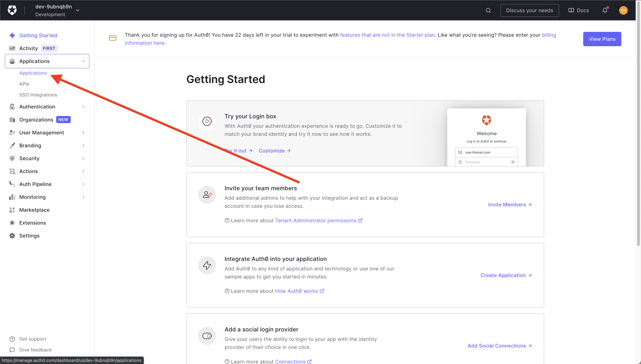Open the APIs submenu item

[24, 84]
